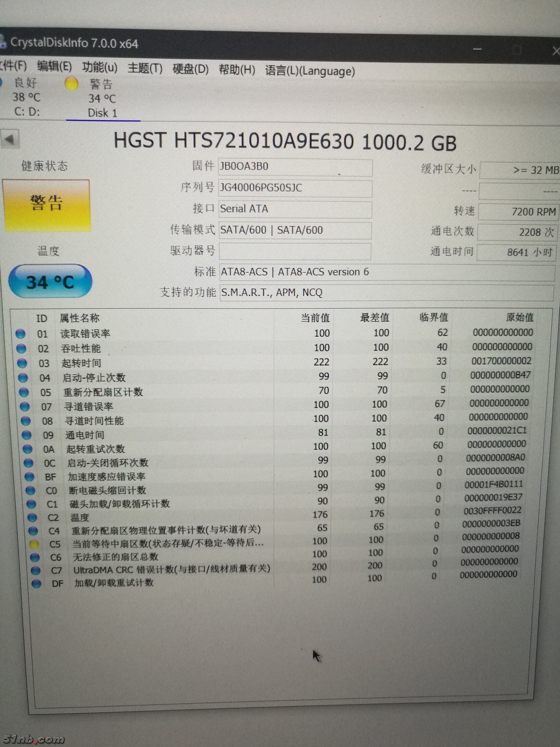Click the blue status dot for DF 加载/卸载重试计数
This screenshot has width=560, height=747.
point(36,584)
